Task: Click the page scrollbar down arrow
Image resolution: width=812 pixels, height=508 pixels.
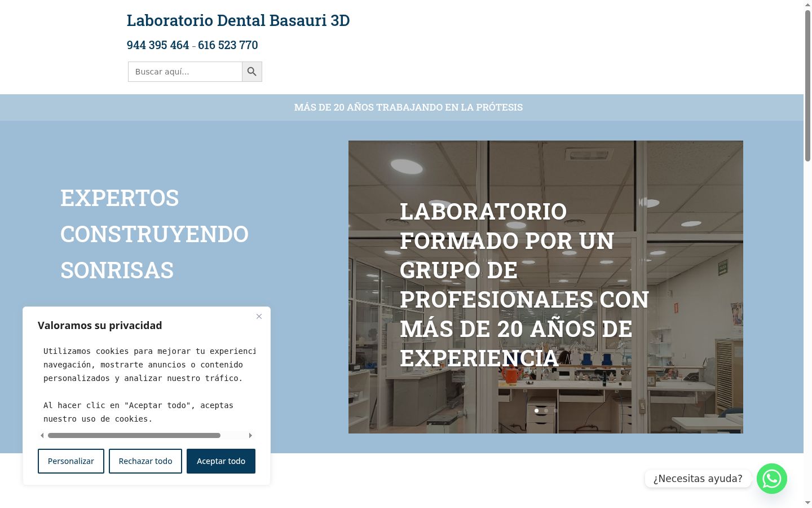Action: coord(807,503)
